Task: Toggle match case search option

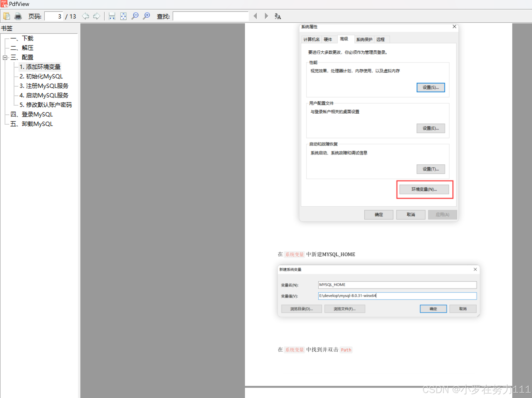Action: click(278, 16)
